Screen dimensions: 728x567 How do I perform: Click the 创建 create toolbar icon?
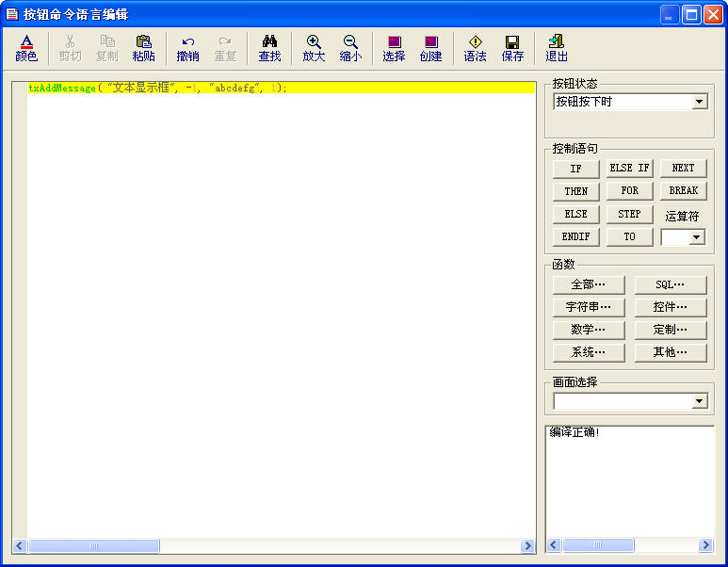coord(430,48)
